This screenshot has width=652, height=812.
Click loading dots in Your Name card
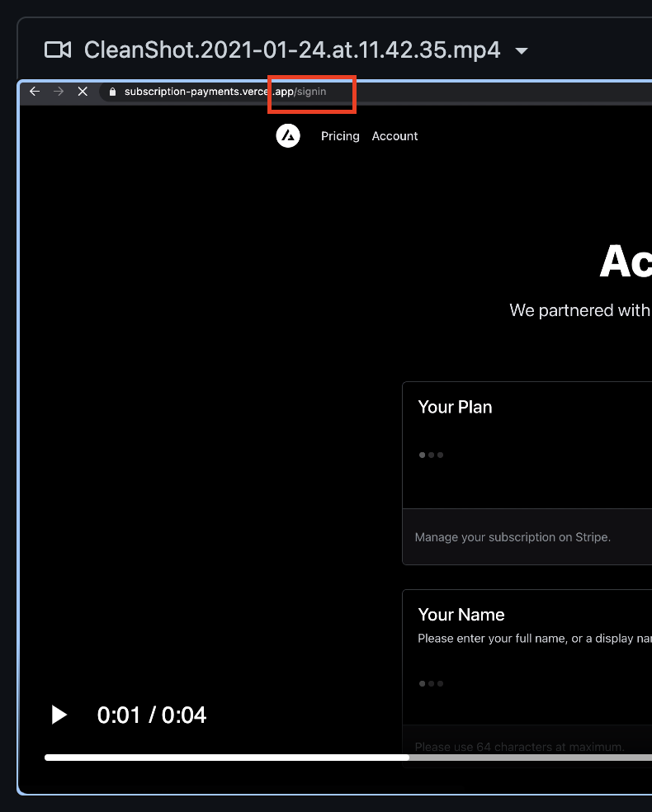(431, 683)
